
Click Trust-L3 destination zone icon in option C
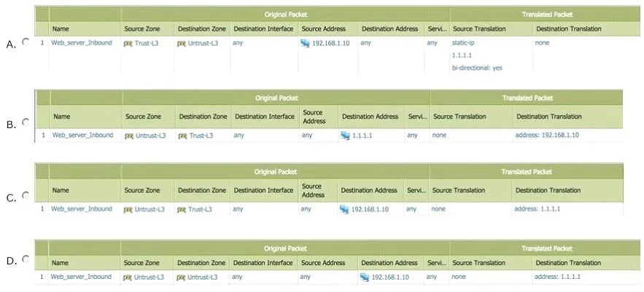coord(182,210)
